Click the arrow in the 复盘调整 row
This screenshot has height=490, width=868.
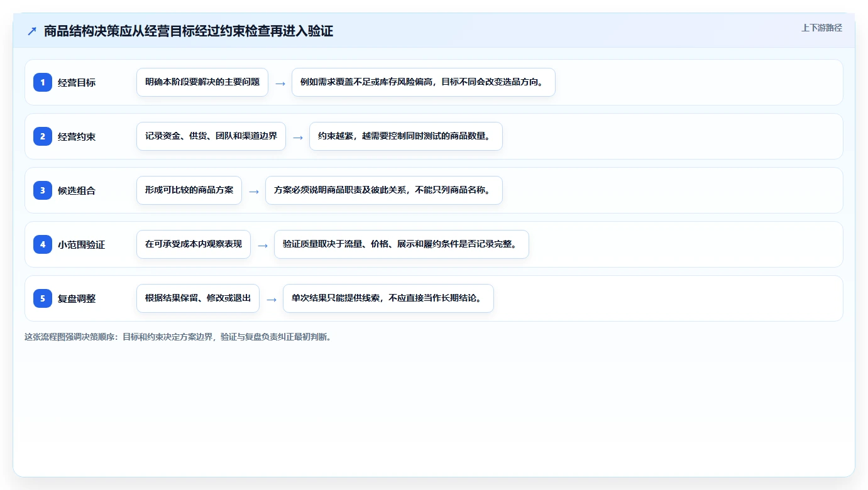272,299
